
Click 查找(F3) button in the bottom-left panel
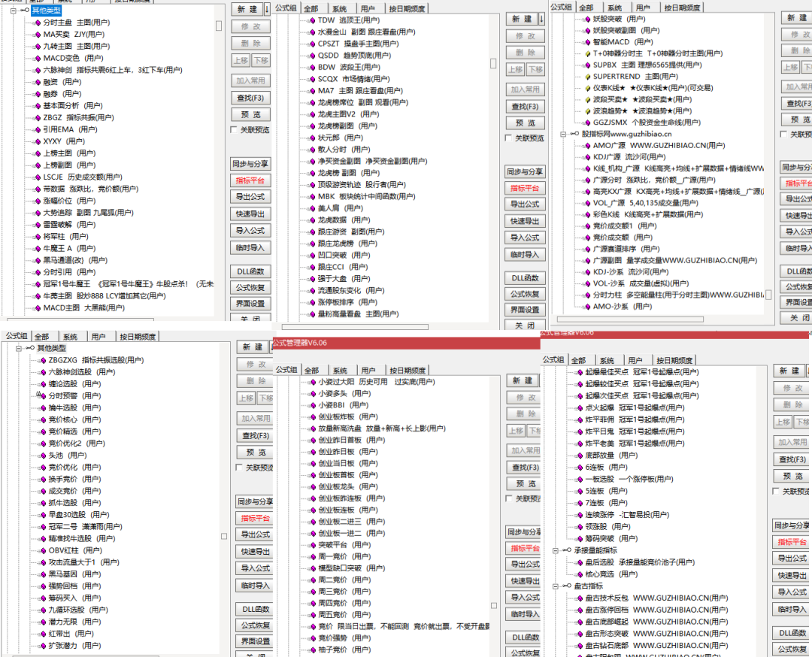[256, 436]
